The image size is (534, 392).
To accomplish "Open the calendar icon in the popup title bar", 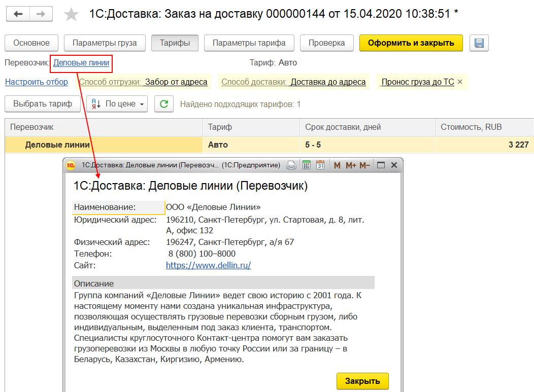I will pos(320,165).
